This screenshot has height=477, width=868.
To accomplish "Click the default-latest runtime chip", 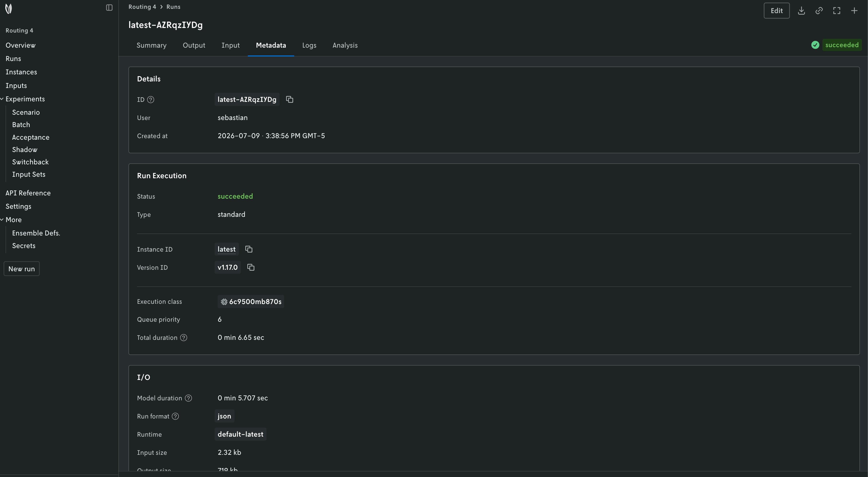I will coord(240,434).
